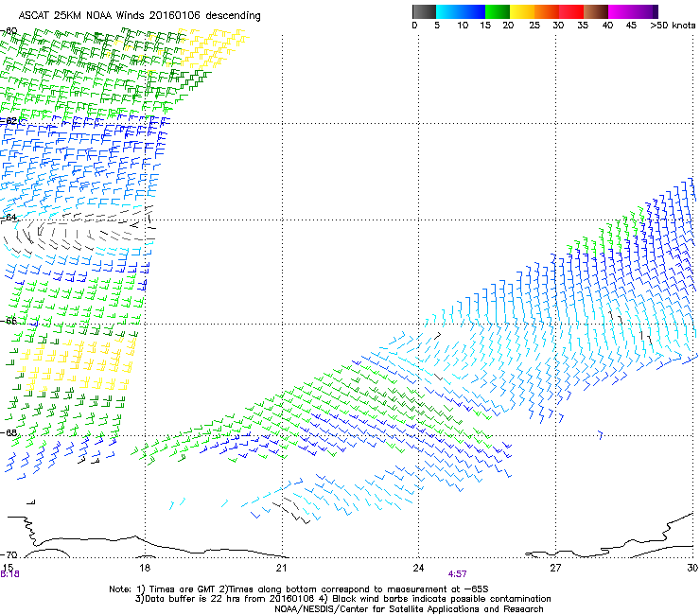Click longitude label 27 on bottom axis
Viewport: 700px width, 615px height.
click(x=555, y=568)
